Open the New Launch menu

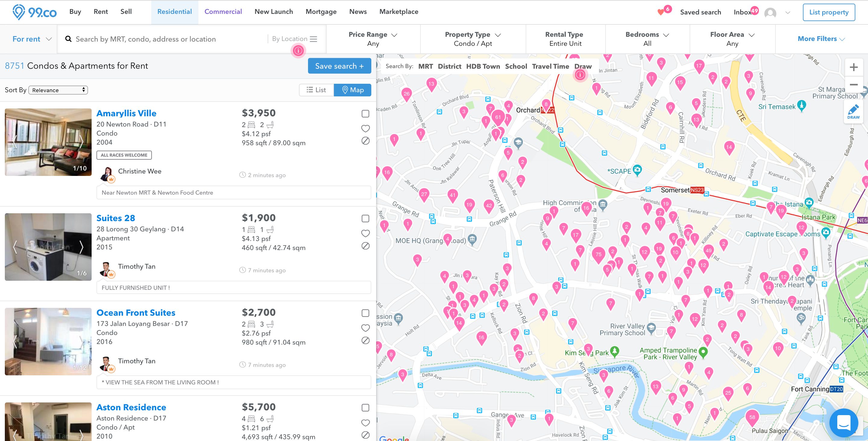pos(274,12)
